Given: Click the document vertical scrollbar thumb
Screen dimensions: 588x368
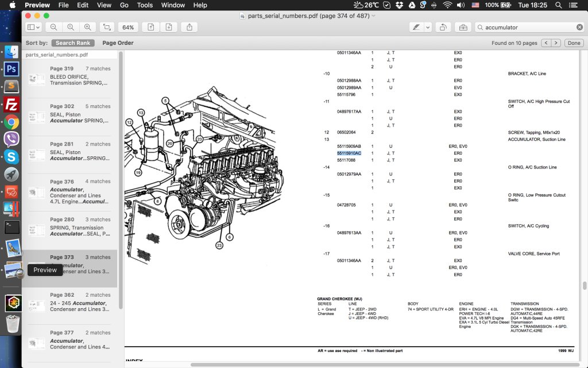Looking at the screenshot, I should click(x=584, y=286).
